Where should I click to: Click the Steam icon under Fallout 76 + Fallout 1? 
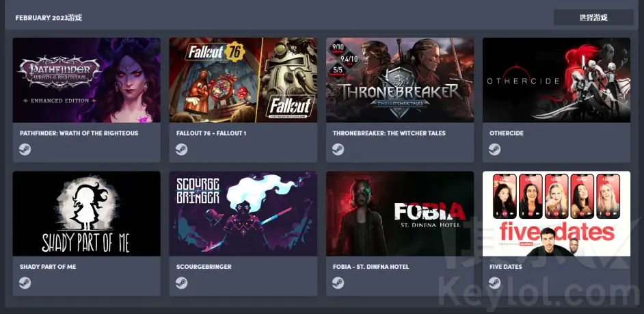(182, 149)
